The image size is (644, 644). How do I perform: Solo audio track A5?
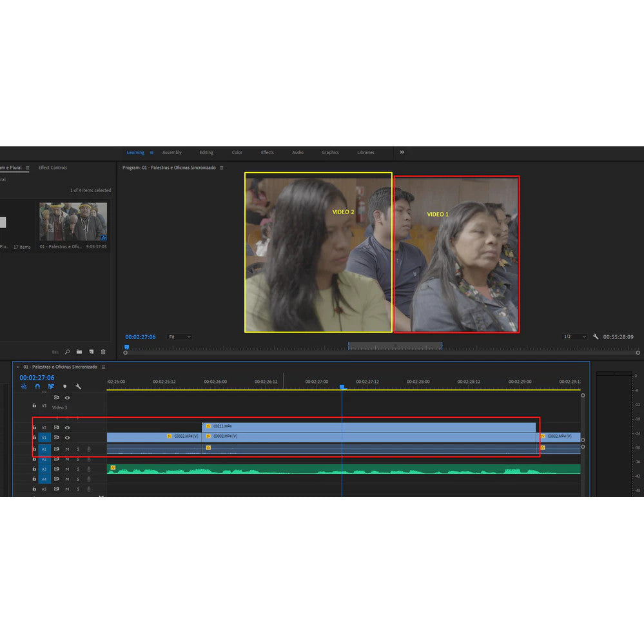(x=78, y=489)
